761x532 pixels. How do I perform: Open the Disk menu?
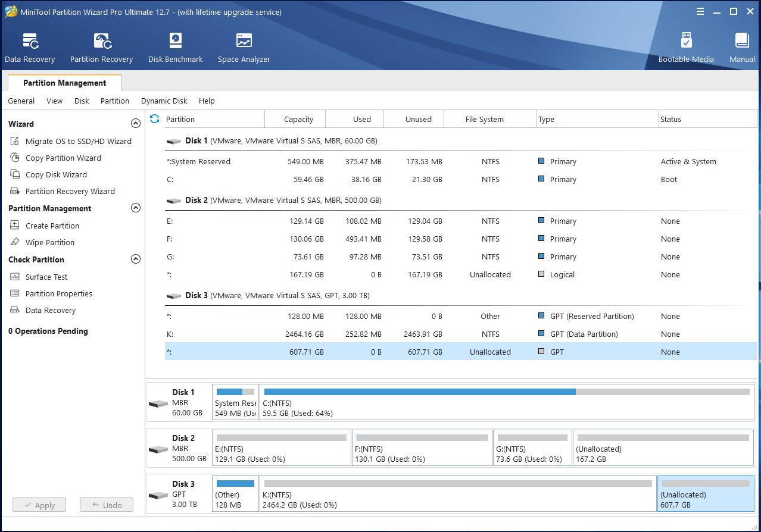(x=82, y=101)
